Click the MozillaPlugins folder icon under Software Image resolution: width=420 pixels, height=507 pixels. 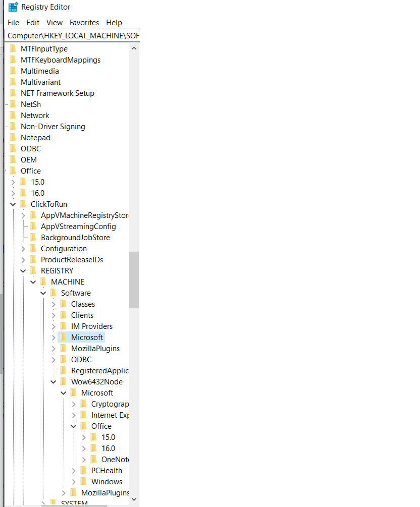point(64,348)
